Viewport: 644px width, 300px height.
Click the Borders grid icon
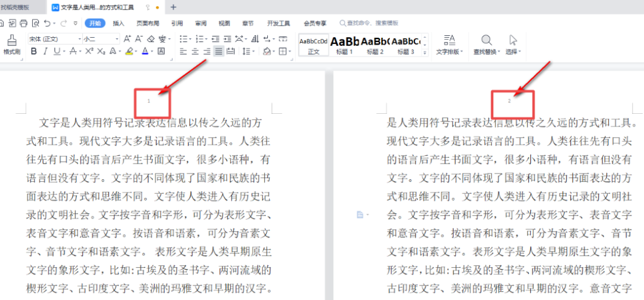(x=282, y=52)
